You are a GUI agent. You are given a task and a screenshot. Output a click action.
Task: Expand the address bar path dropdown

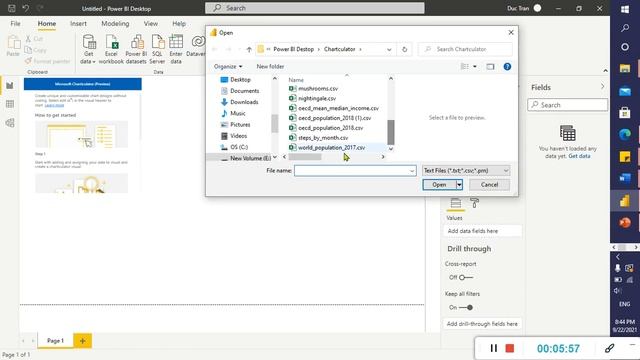coord(389,49)
